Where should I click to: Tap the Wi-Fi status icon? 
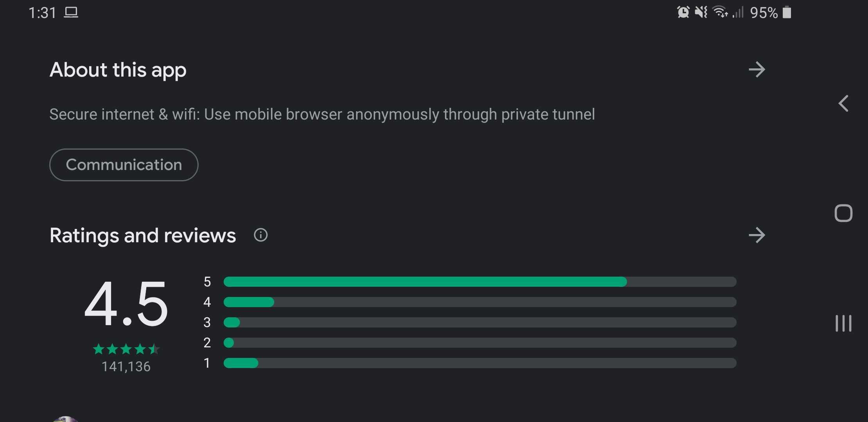pos(720,12)
